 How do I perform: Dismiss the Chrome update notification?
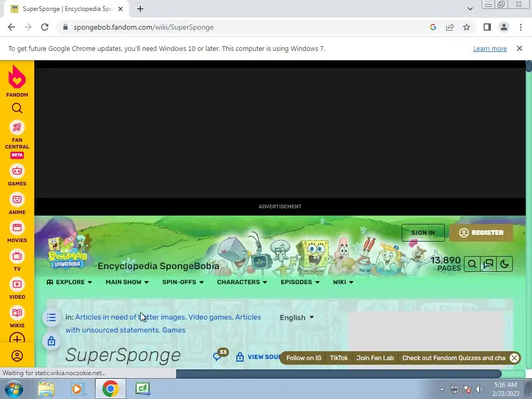[519, 48]
